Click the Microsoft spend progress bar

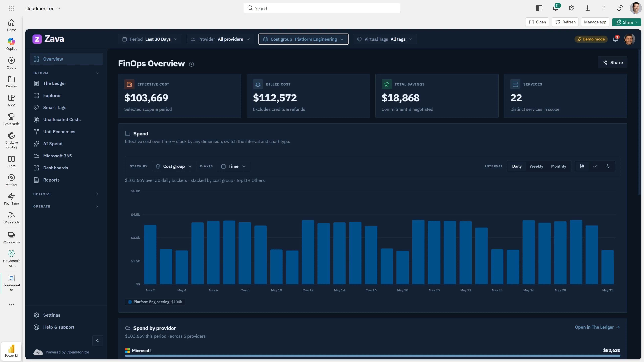click(372, 355)
